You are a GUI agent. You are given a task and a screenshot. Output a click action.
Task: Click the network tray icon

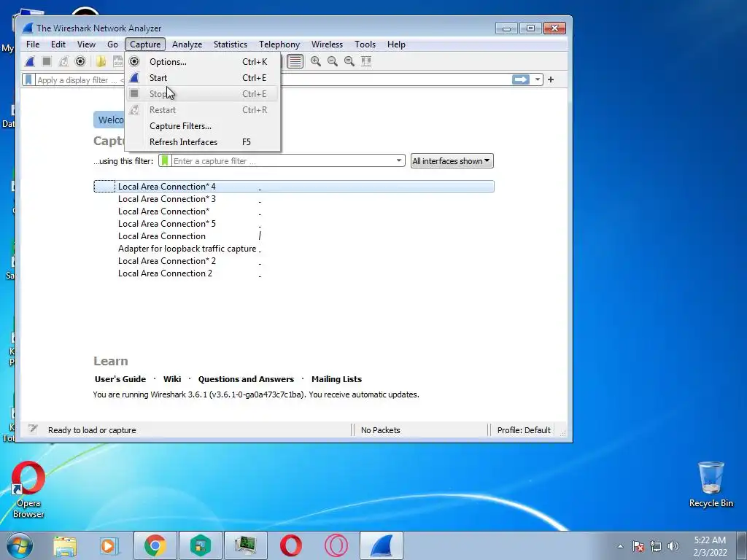(656, 546)
